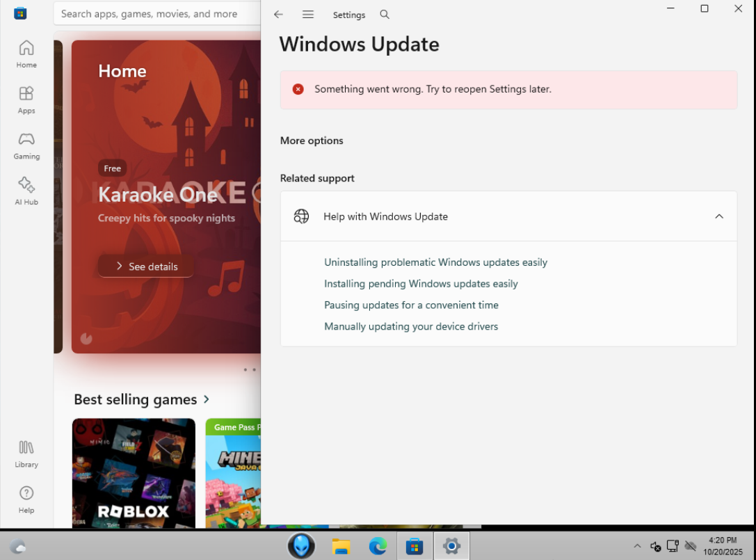Open Settings hamburger navigation menu
This screenshot has width=756, height=560.
308,15
